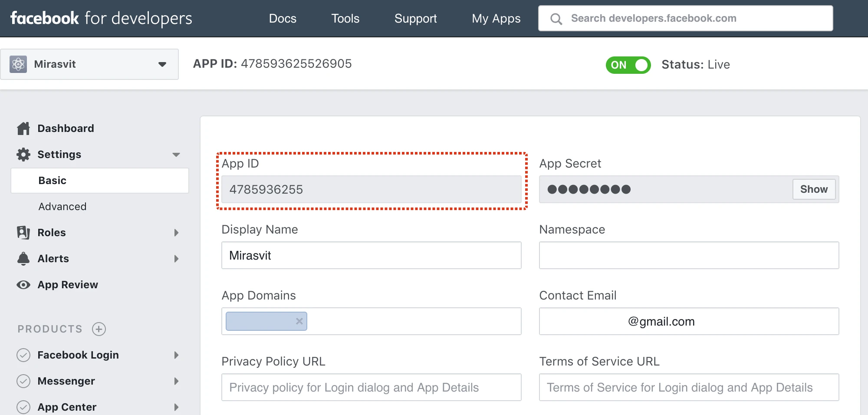Viewport: 868px width, 415px height.
Task: Click the Dashboard house icon
Action: tap(23, 128)
